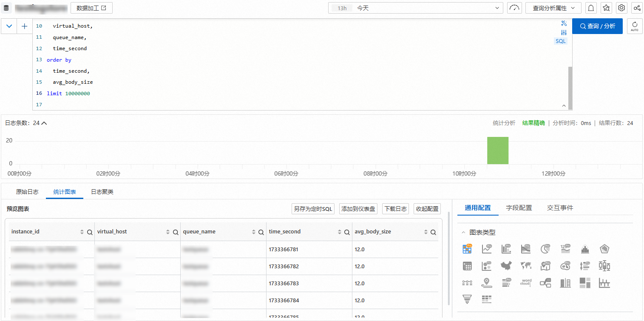Screen dimensions: 644x321
Task: Pick the single value number chart icon
Action: [x=565, y=249]
